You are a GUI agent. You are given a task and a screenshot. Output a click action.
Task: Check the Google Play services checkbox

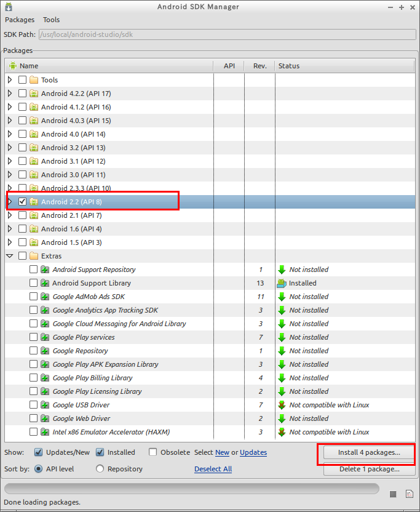[33, 337]
